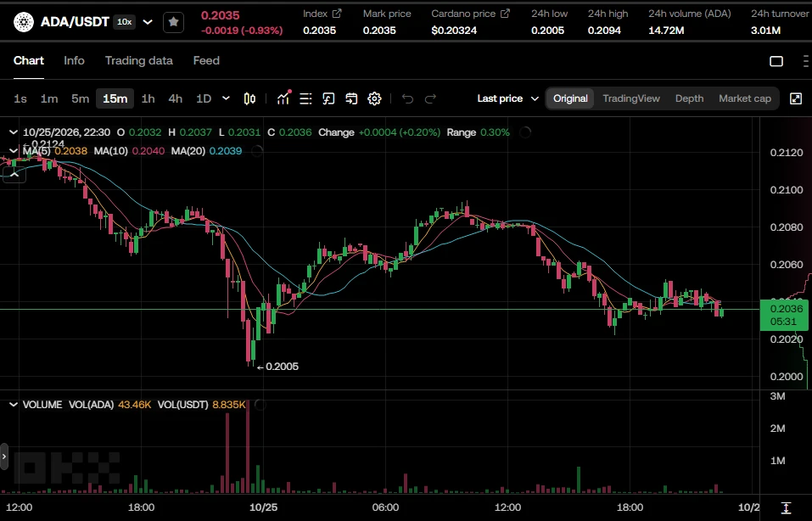Switch chart view to TradingView
Screen dimensions: 812x521
pos(631,98)
